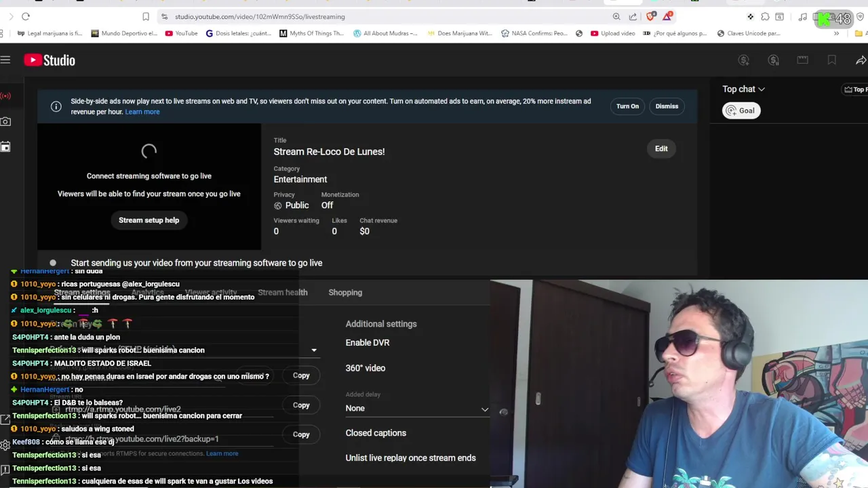Open the Added delay None dropdown

tap(416, 409)
